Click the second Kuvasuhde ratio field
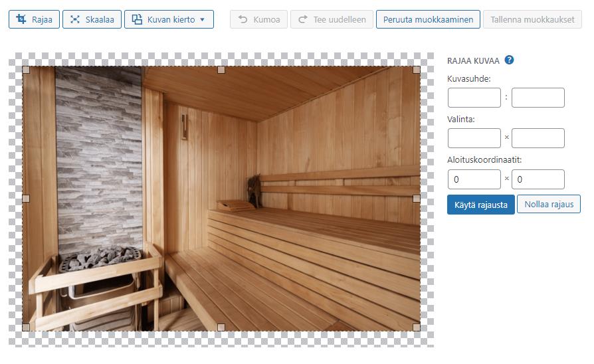This screenshot has width=594, height=364. click(538, 98)
